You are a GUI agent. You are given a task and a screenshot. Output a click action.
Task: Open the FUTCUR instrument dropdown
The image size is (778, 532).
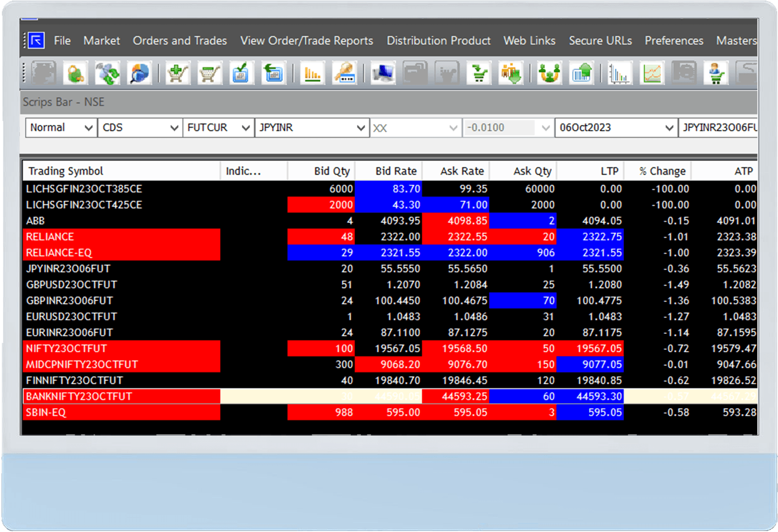coord(218,127)
